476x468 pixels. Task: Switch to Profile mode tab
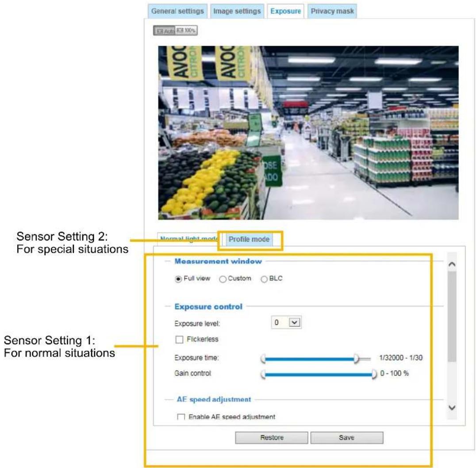click(249, 240)
